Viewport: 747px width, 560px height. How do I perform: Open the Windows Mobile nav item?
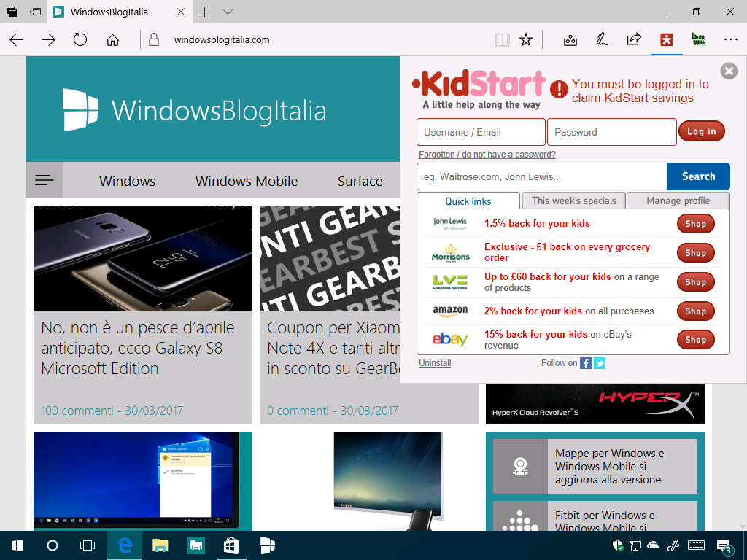pyautogui.click(x=247, y=181)
